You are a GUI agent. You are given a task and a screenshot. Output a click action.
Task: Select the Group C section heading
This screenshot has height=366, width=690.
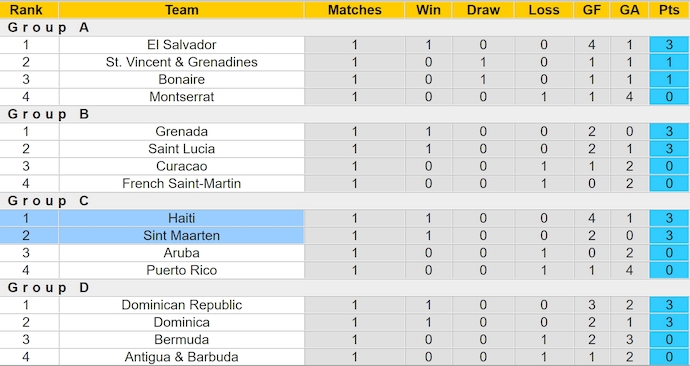48,201
